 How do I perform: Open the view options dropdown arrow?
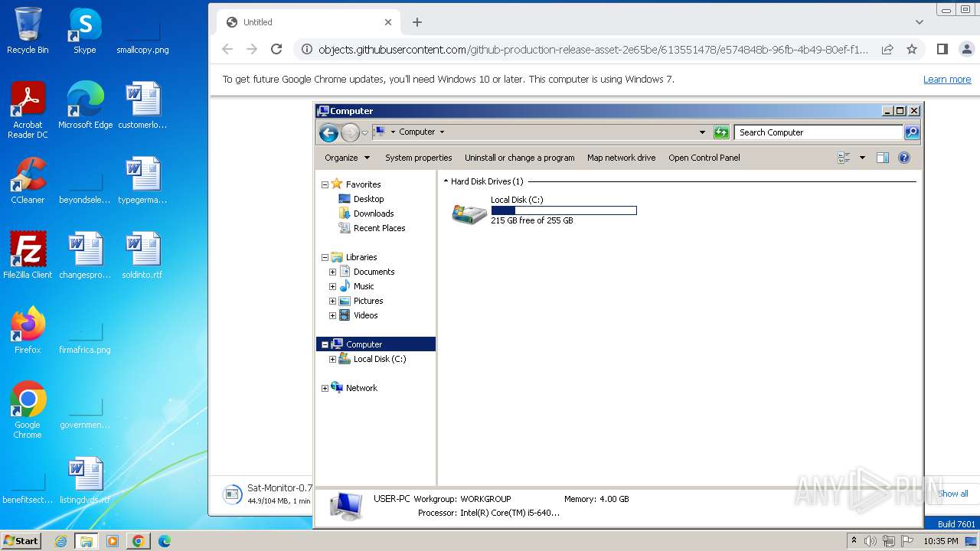tap(862, 158)
